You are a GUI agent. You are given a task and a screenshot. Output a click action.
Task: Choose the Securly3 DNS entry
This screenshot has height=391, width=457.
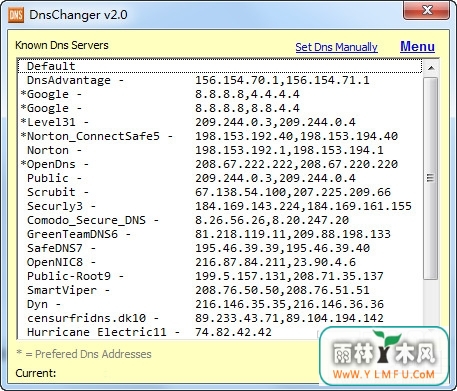[220, 206]
